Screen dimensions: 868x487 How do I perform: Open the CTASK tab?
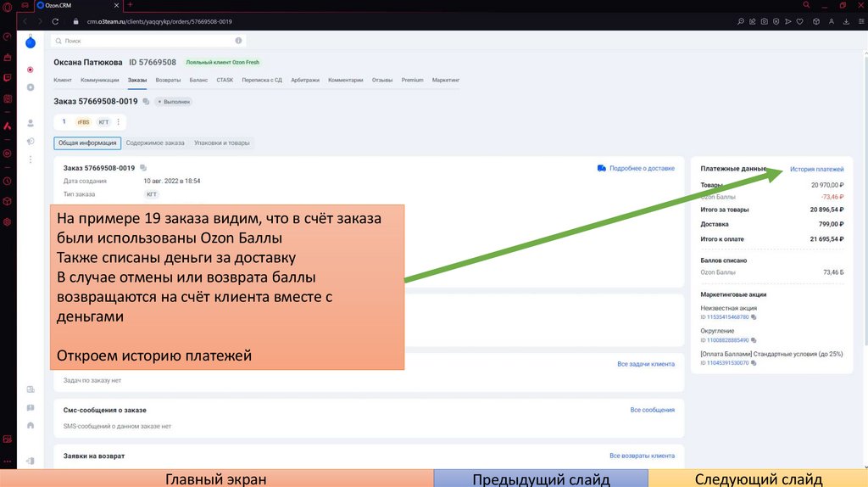click(x=225, y=80)
